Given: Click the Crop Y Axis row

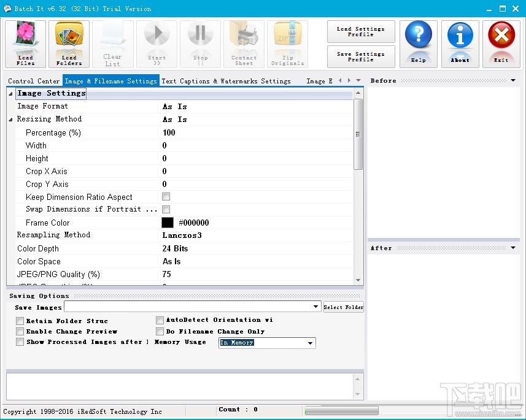Looking at the screenshot, I should [184, 184].
